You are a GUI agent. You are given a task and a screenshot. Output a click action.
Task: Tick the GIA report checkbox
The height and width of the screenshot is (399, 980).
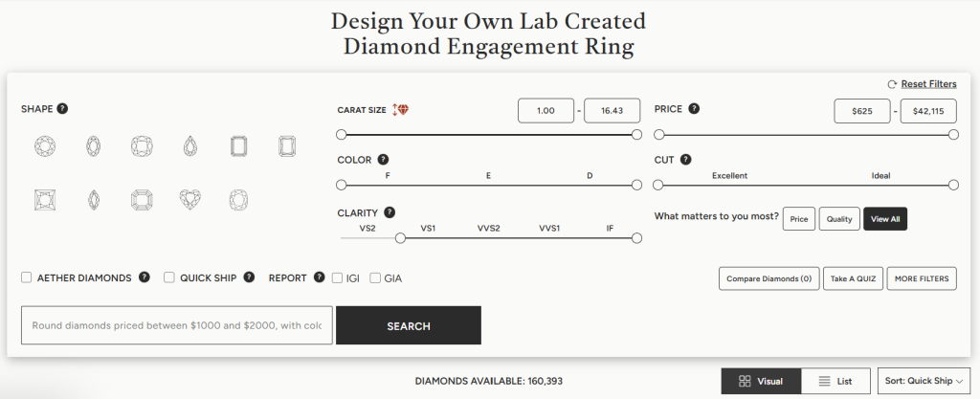pyautogui.click(x=375, y=278)
